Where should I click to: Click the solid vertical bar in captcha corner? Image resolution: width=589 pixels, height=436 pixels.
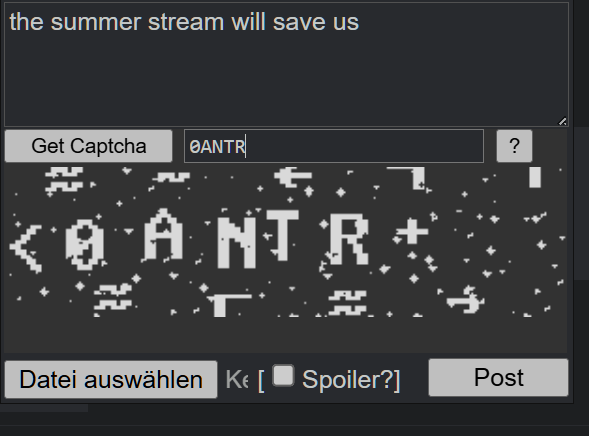pos(535,177)
